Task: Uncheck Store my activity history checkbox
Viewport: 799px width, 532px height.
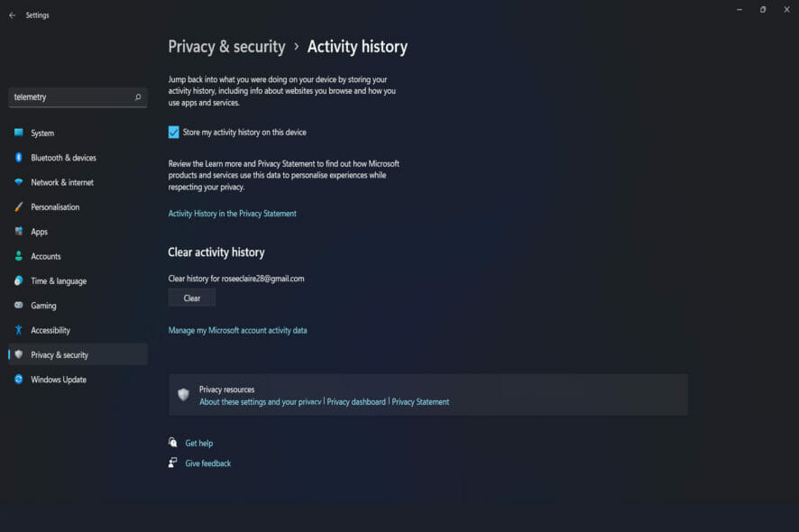Action: pos(174,133)
